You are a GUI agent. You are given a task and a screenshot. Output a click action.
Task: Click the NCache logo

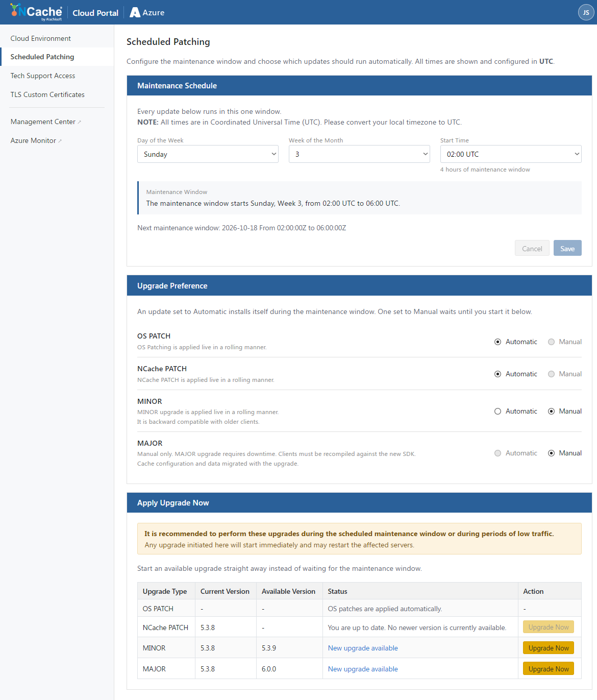[36, 12]
